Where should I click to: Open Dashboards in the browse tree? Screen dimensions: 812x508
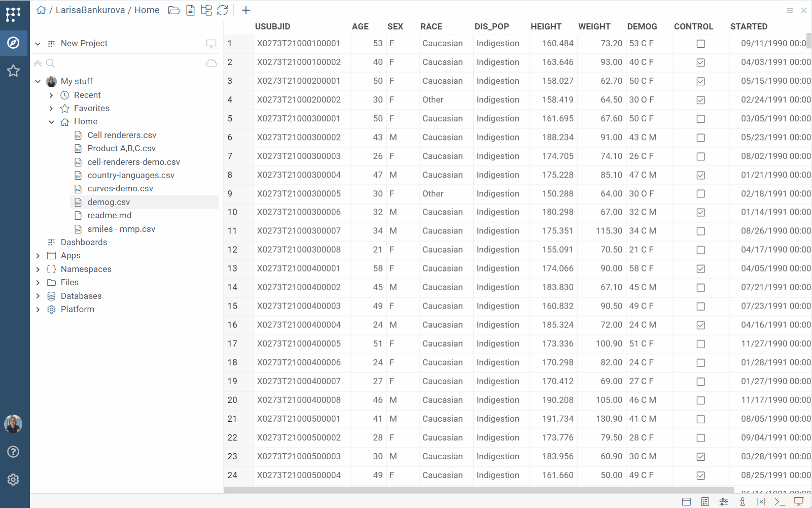(x=84, y=242)
